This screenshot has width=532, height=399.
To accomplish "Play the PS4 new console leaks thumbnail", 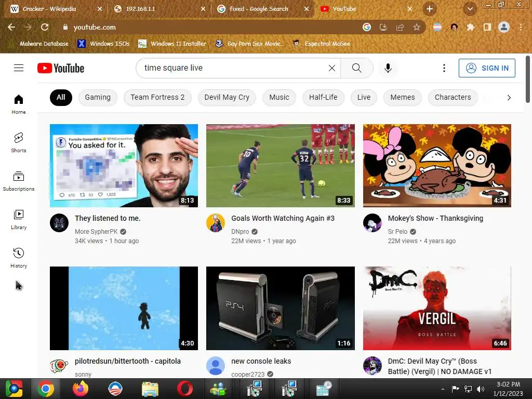I will (280, 308).
